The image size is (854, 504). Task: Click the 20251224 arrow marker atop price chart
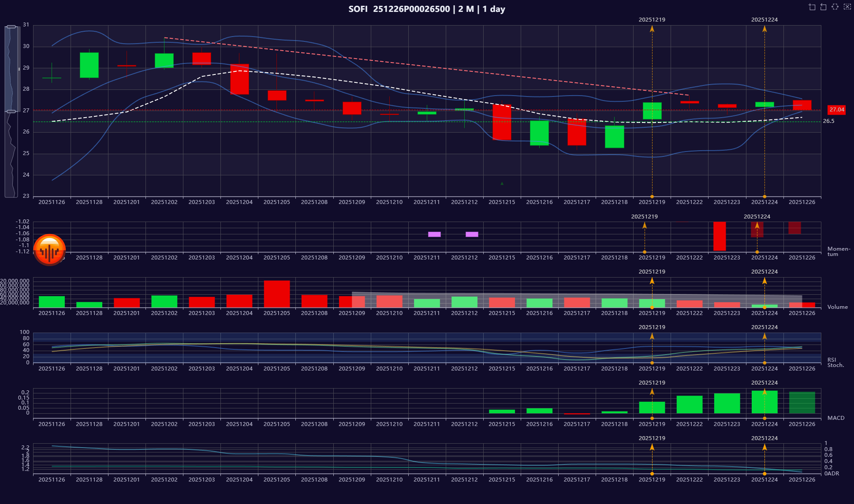[764, 29]
